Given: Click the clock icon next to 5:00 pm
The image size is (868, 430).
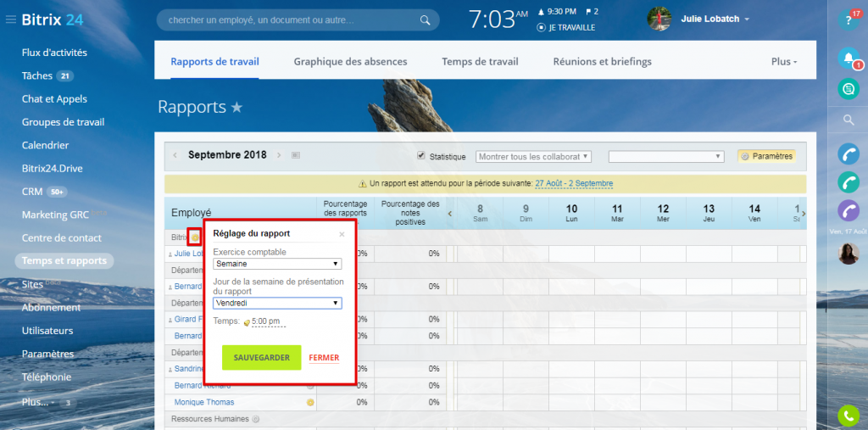Looking at the screenshot, I should pos(247,322).
